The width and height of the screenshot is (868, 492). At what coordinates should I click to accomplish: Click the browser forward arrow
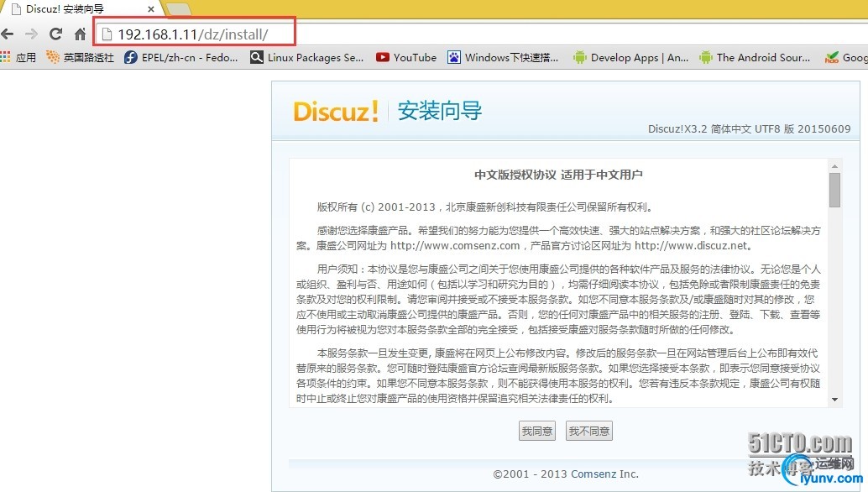point(32,34)
